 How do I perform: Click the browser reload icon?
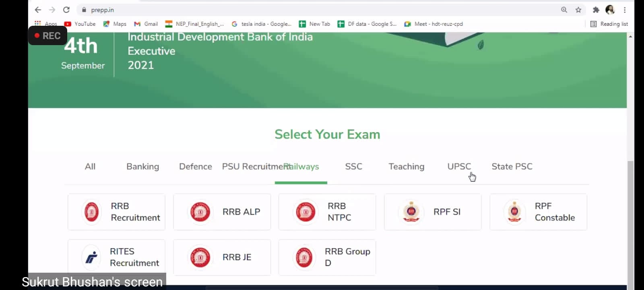[66, 10]
